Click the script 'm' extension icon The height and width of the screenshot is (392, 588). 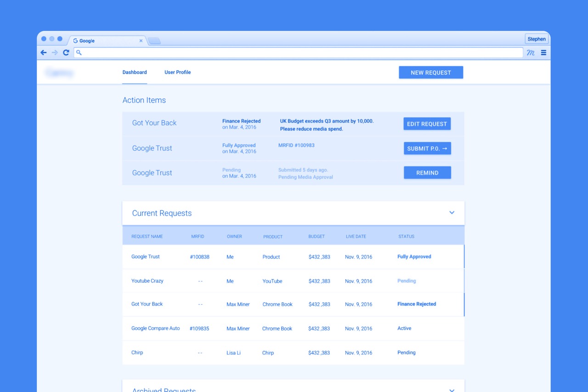click(531, 53)
